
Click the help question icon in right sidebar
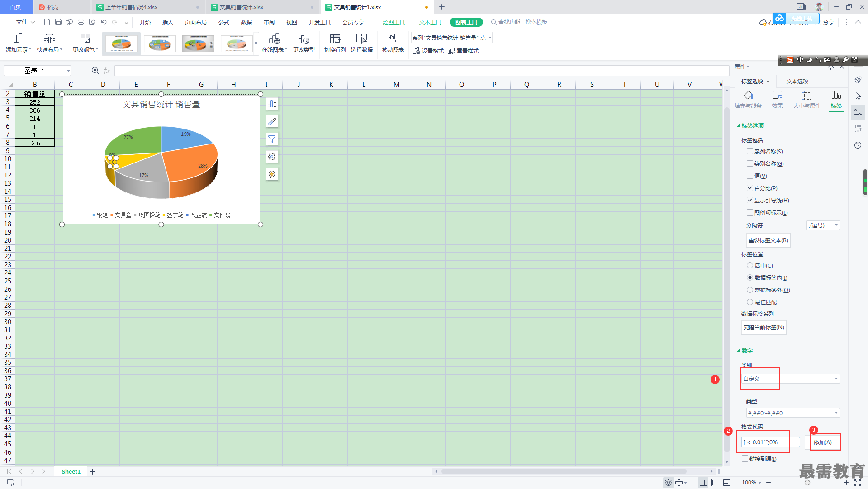pyautogui.click(x=858, y=145)
